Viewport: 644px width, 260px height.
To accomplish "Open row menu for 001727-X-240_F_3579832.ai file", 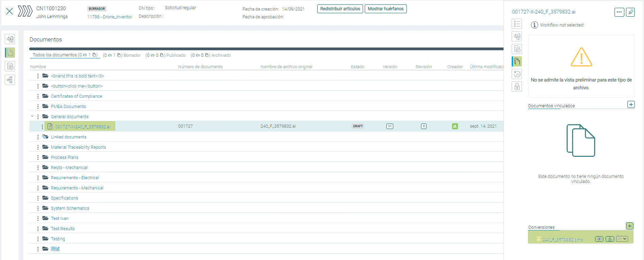I will pyautogui.click(x=42, y=127).
